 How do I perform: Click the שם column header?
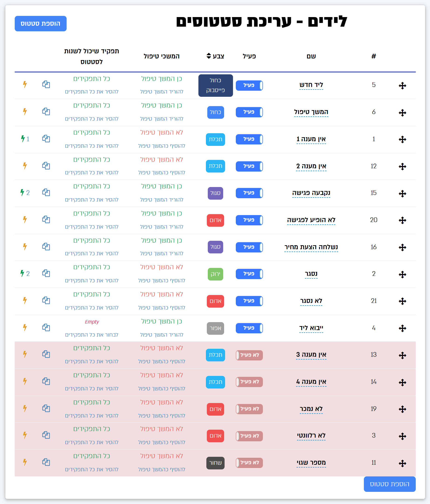(311, 56)
